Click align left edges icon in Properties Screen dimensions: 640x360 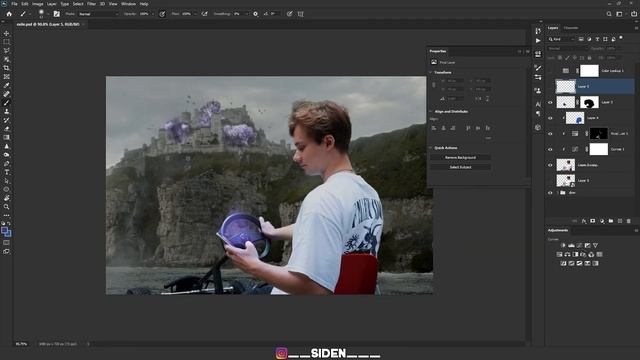[434, 128]
